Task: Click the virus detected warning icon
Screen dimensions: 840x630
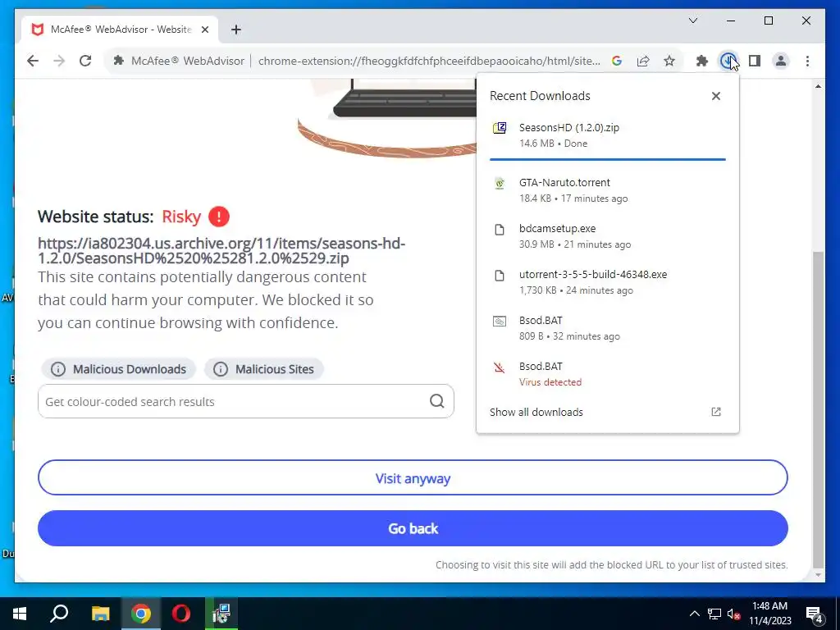Action: [x=500, y=367]
